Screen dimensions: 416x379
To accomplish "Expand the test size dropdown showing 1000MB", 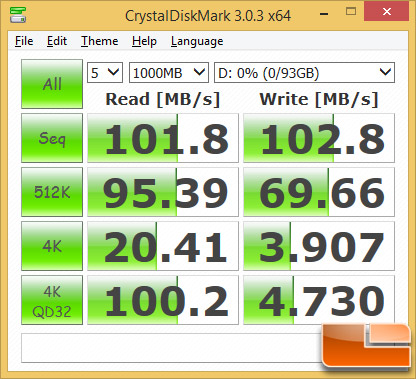I will (x=169, y=72).
